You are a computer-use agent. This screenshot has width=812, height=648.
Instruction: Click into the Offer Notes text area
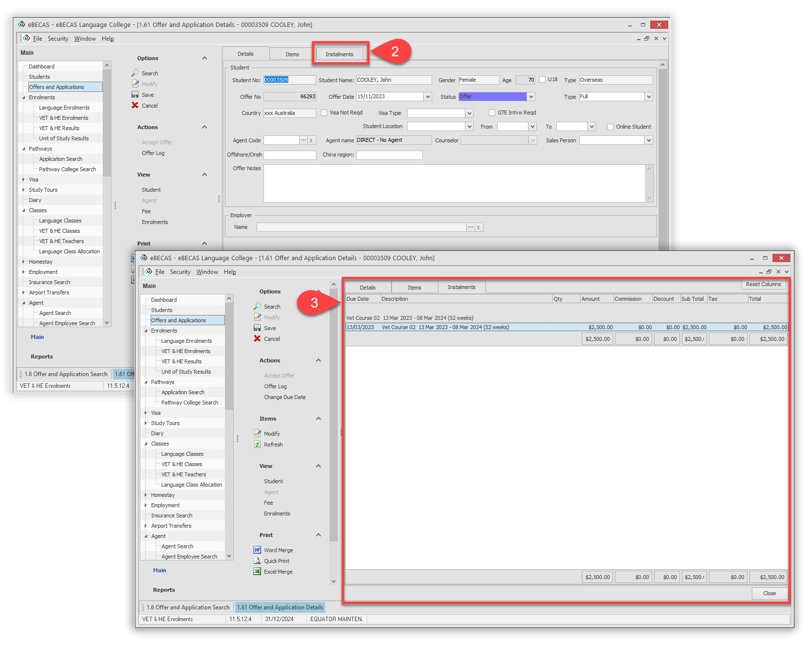click(454, 183)
